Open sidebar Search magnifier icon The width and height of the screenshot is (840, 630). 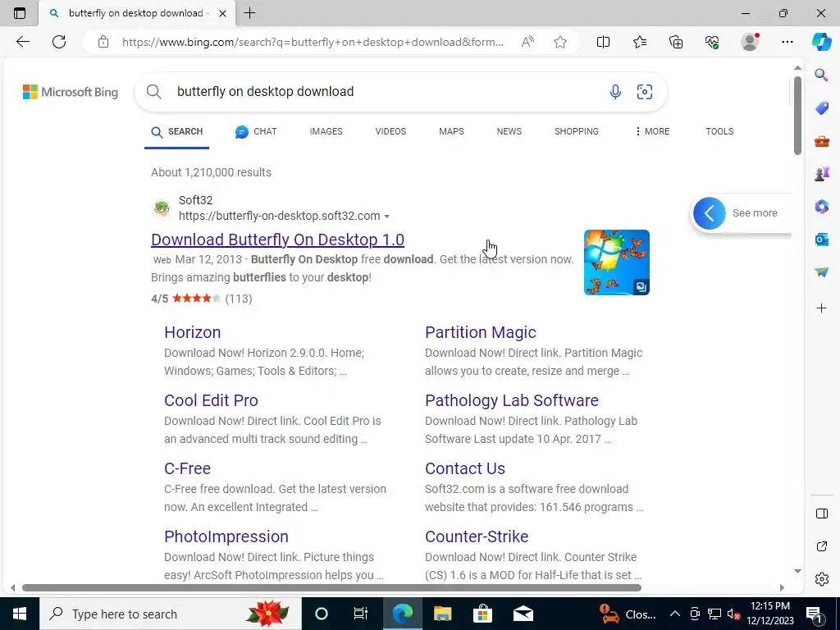[821, 75]
